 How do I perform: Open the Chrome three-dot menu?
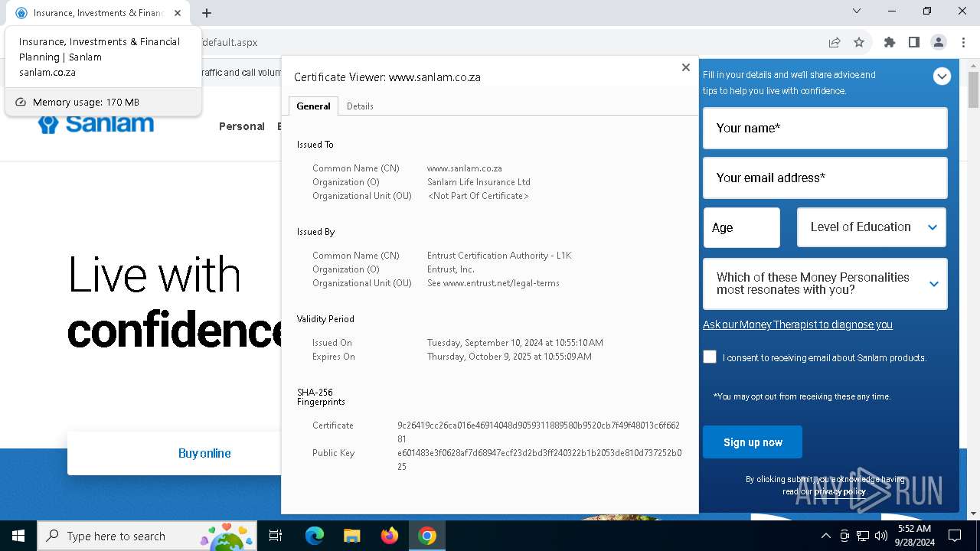(x=963, y=43)
